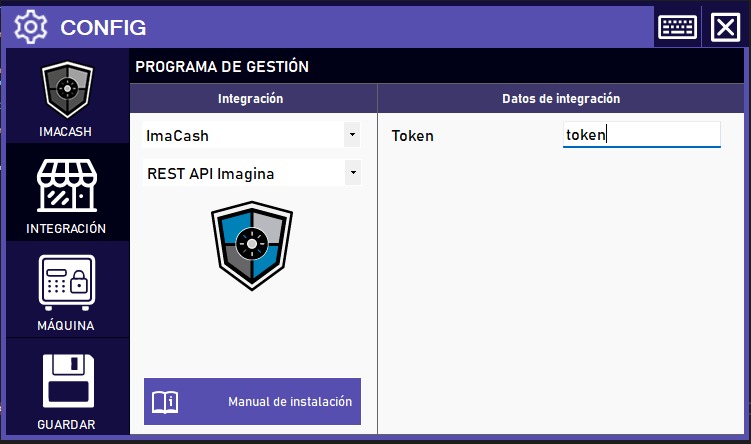
Task: Select the INTEGRACIÓN tab label
Action: 66,228
